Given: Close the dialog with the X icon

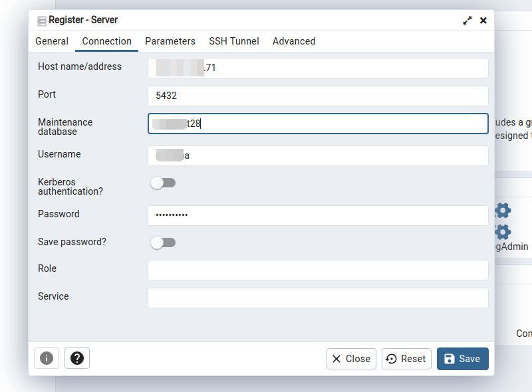Looking at the screenshot, I should pos(483,20).
